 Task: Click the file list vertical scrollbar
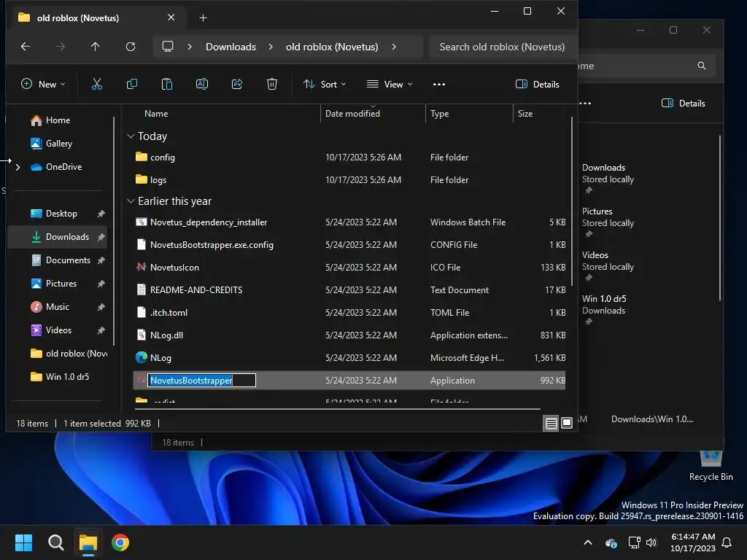[572, 200]
